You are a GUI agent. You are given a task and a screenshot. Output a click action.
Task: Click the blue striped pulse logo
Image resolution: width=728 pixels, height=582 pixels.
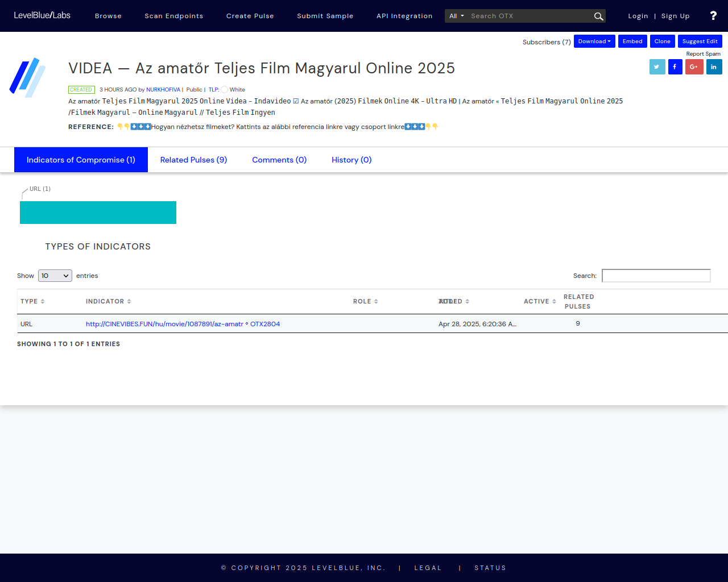coord(27,77)
